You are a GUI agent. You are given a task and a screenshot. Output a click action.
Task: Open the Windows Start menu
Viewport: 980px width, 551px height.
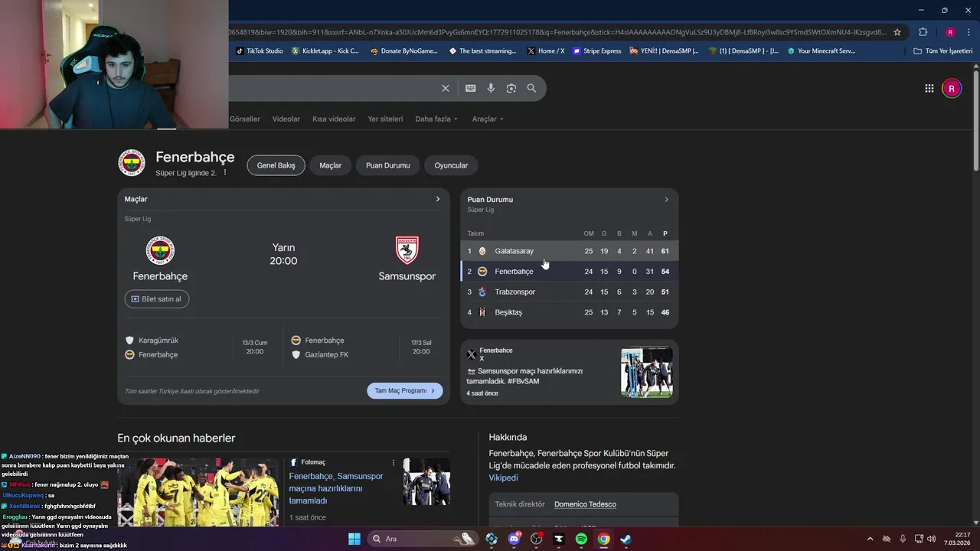coord(354,539)
